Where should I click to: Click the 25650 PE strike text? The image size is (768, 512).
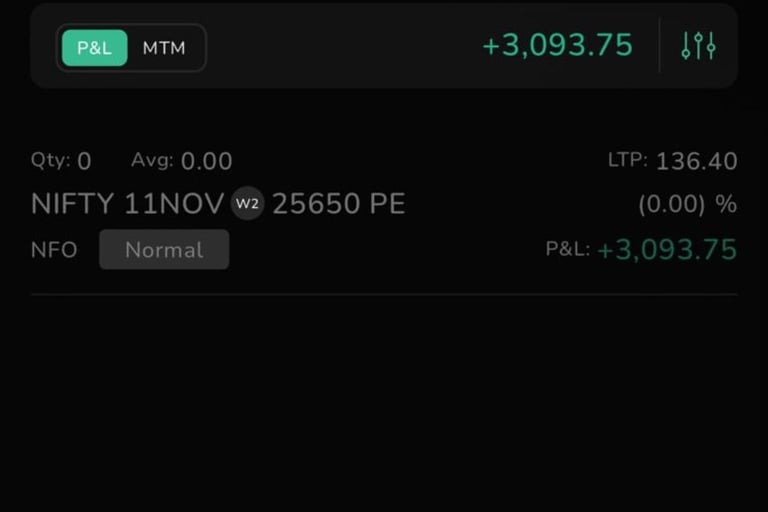click(x=338, y=204)
